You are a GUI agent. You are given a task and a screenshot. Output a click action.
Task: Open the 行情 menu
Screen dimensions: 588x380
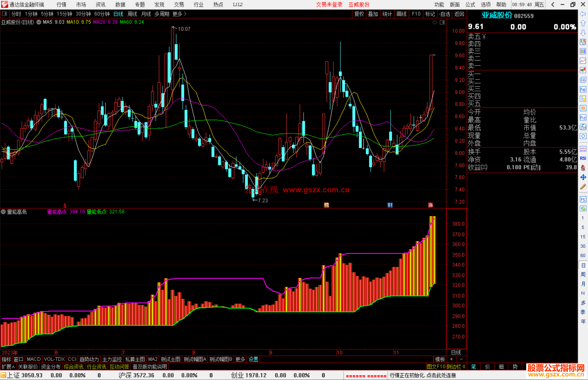point(61,5)
